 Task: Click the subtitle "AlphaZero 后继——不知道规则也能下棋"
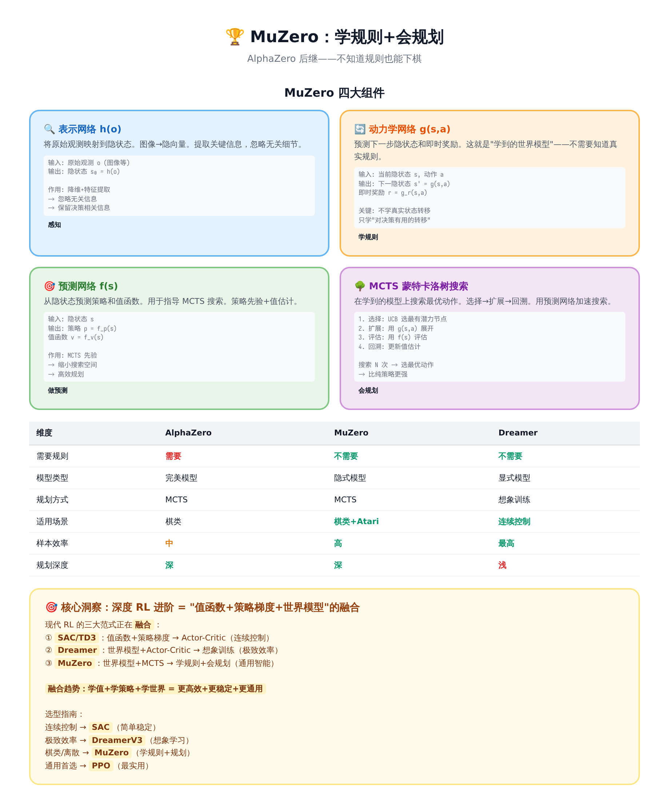point(334,59)
